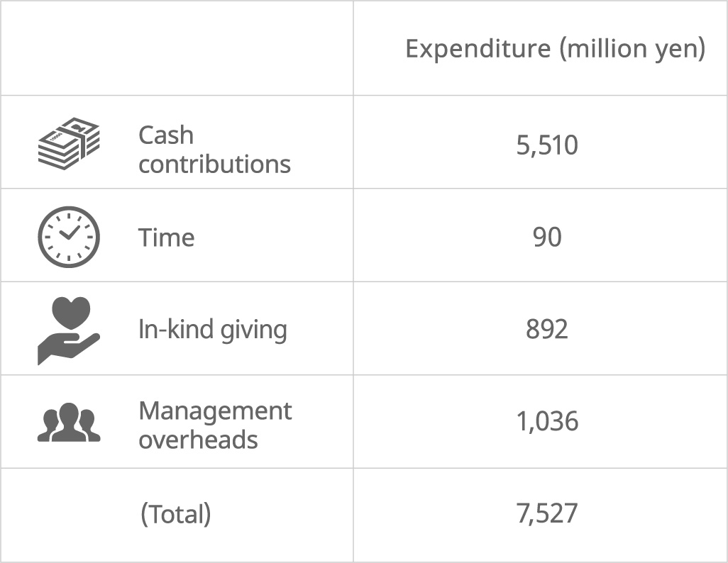This screenshot has width=728, height=563.
Task: Select the 1,036 management overheads value
Action: point(547,422)
